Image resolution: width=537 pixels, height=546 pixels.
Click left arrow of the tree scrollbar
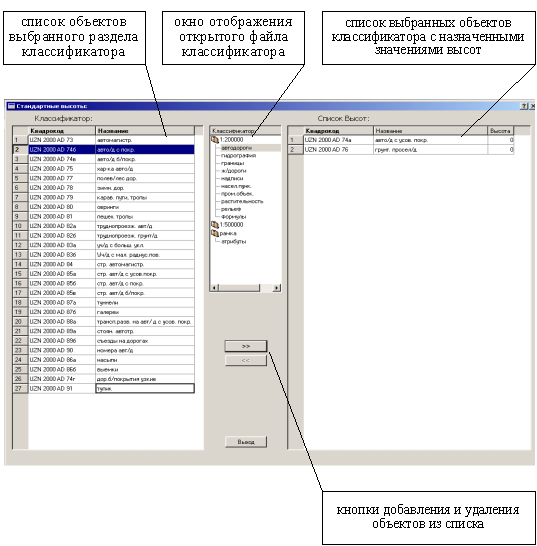tap(215, 288)
